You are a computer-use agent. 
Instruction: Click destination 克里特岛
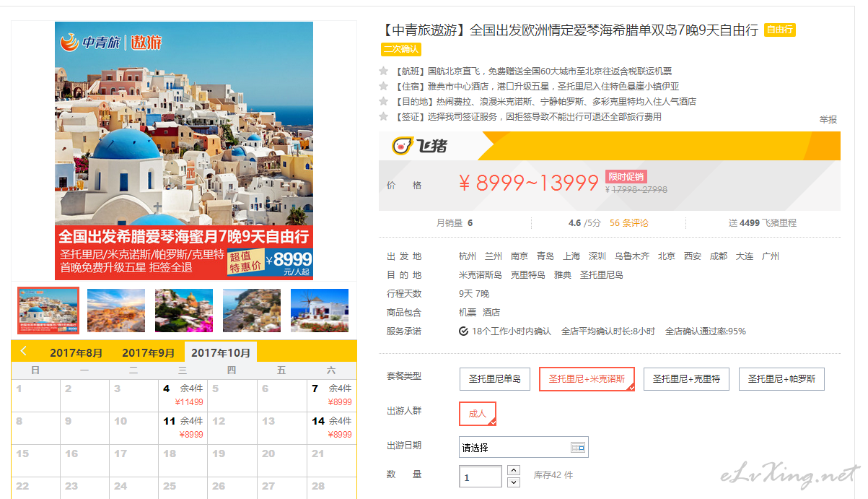coord(528,275)
